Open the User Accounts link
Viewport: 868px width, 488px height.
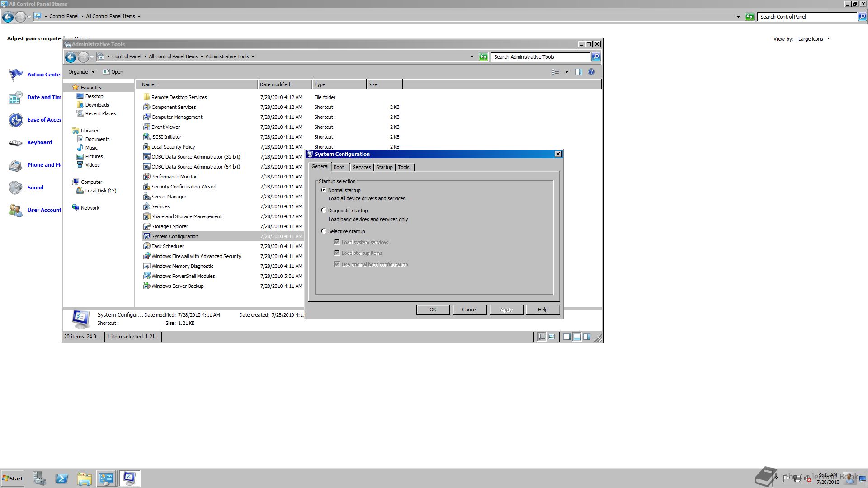(44, 210)
